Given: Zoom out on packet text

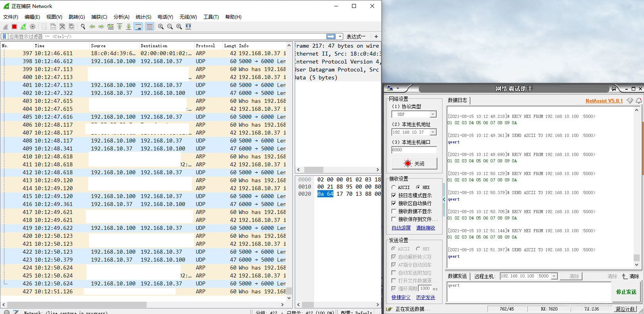Looking at the screenshot, I should click(170, 27).
